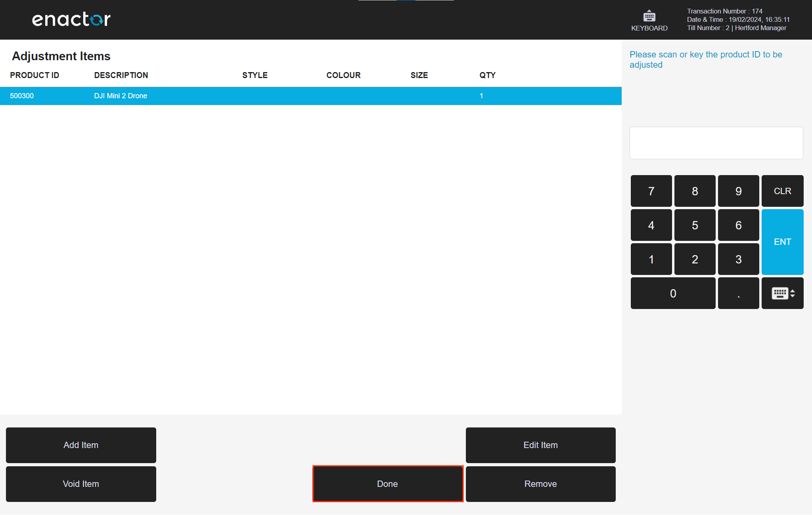Select the DJI Mini 2 Drone row
Image resolution: width=812 pixels, height=515 pixels.
click(121, 96)
